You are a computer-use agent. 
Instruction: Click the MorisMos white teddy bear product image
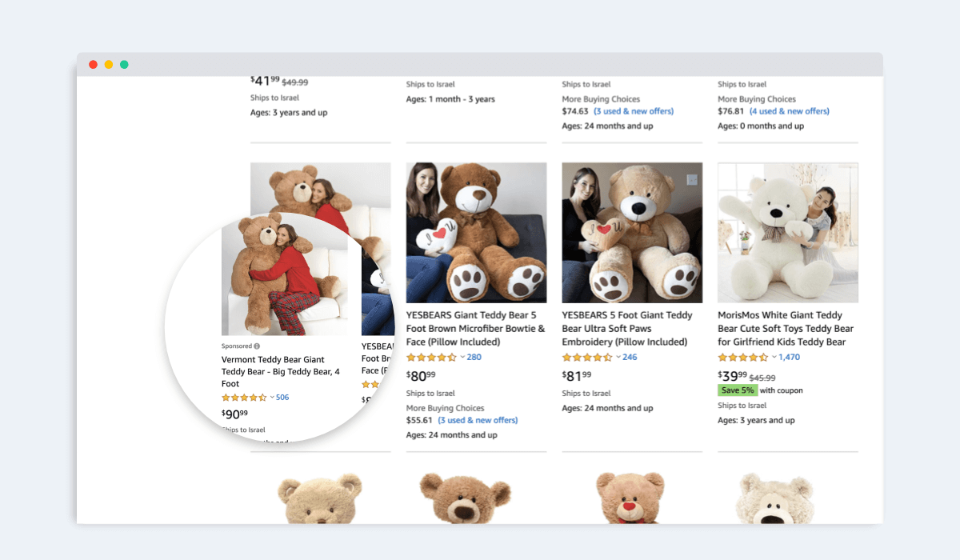(x=787, y=232)
